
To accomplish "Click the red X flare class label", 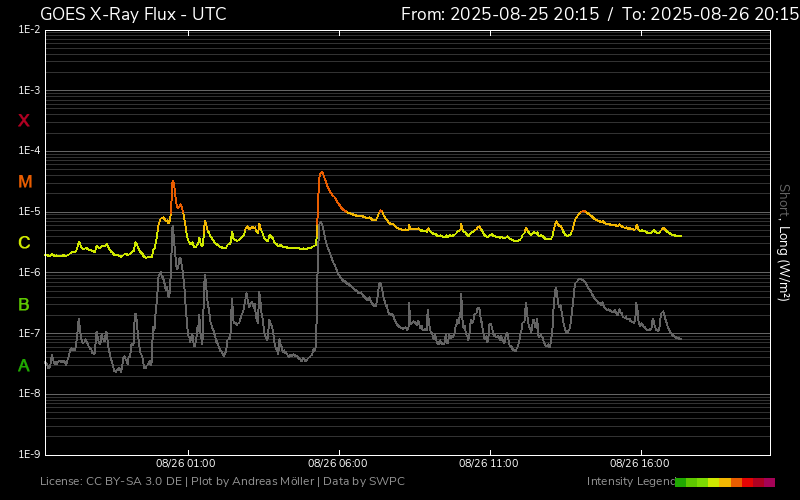I will pyautogui.click(x=24, y=121).
